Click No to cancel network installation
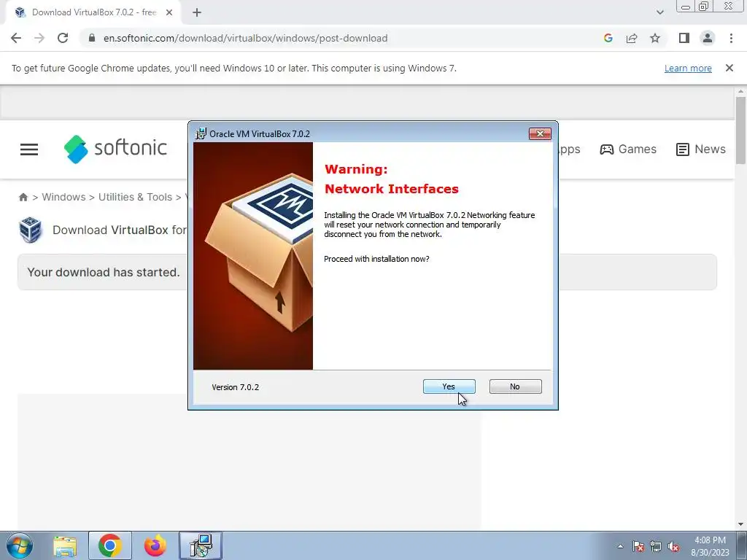Viewport: 747px width, 560px height. coord(515,386)
